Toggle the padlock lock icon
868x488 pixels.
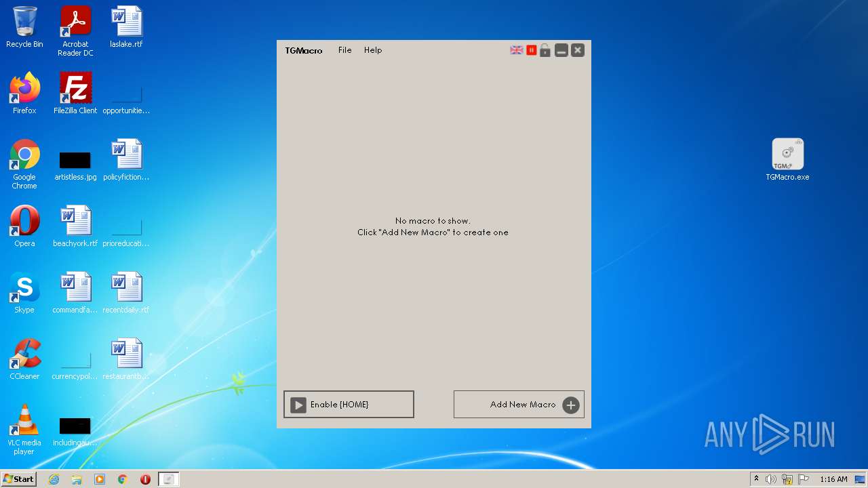click(x=545, y=50)
